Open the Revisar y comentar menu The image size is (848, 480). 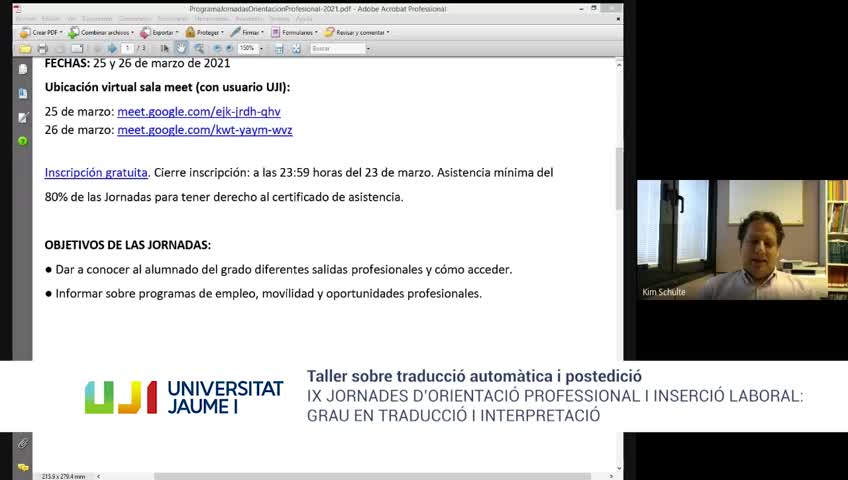[x=356, y=32]
